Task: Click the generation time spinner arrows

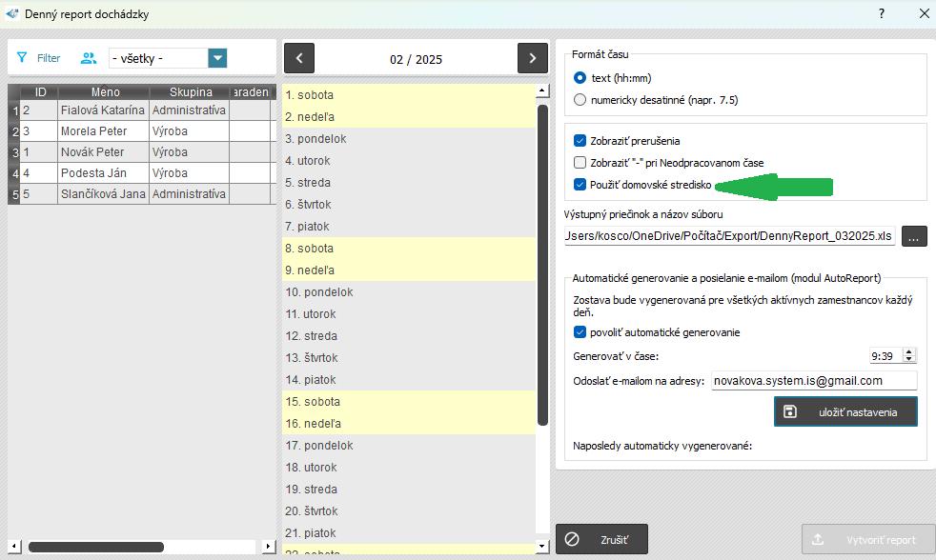Action: (908, 355)
